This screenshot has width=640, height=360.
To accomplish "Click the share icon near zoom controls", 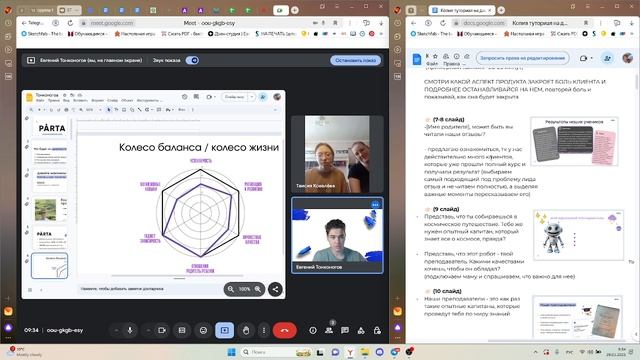I will click(x=276, y=289).
